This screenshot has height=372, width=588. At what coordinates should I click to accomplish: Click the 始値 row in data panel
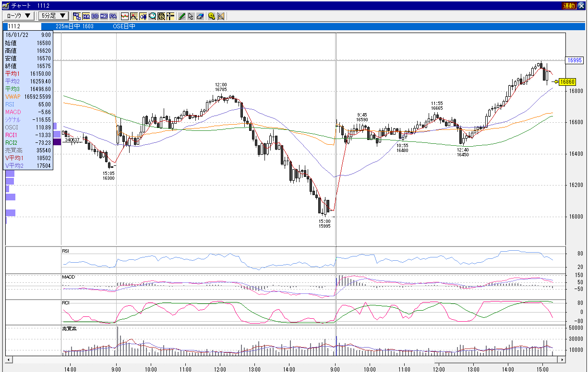(28, 43)
